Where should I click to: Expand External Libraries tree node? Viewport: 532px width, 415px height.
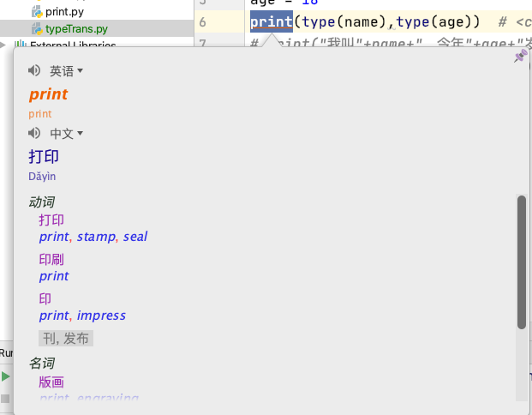(x=3, y=45)
